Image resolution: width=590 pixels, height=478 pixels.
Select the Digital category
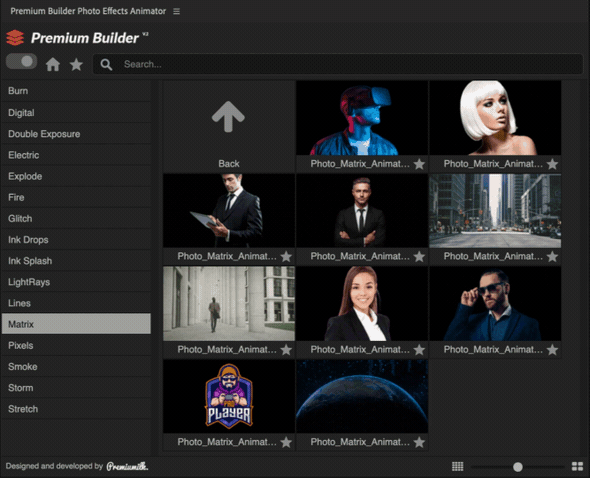coord(76,113)
